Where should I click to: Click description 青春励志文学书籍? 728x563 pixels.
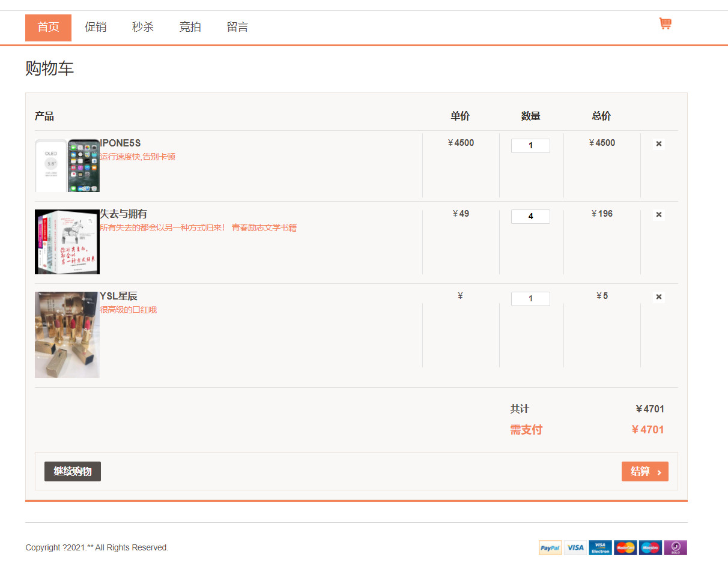tap(264, 227)
